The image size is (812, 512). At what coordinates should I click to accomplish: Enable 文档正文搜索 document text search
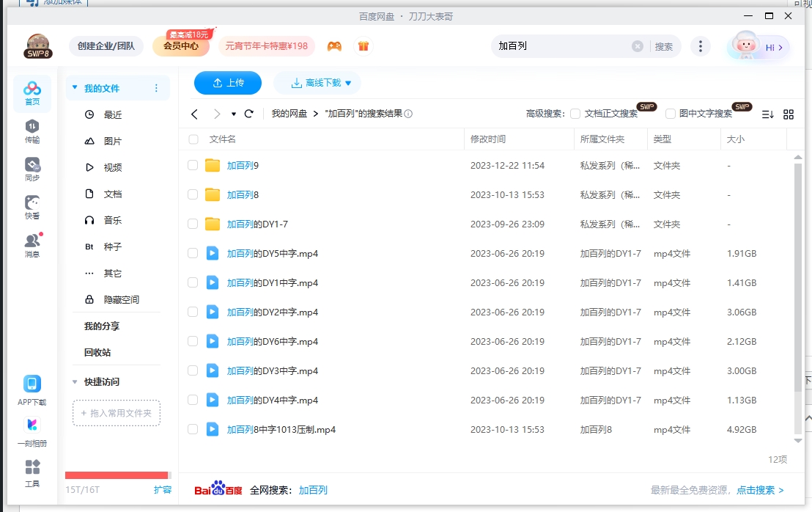[577, 114]
